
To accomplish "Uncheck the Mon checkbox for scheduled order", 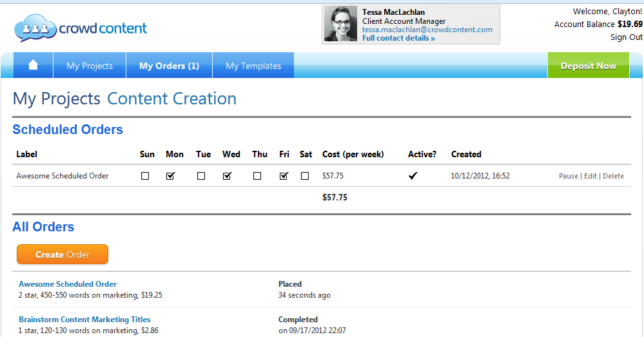I will point(170,176).
